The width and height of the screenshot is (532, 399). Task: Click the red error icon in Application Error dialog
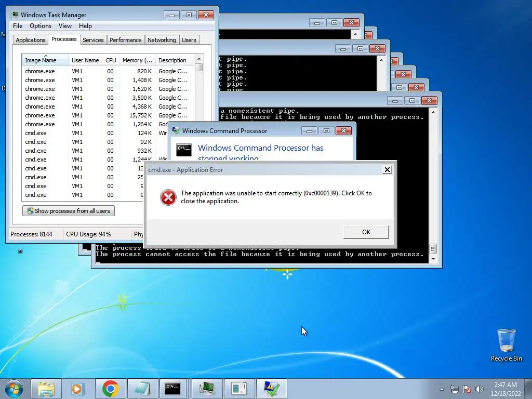[168, 197]
